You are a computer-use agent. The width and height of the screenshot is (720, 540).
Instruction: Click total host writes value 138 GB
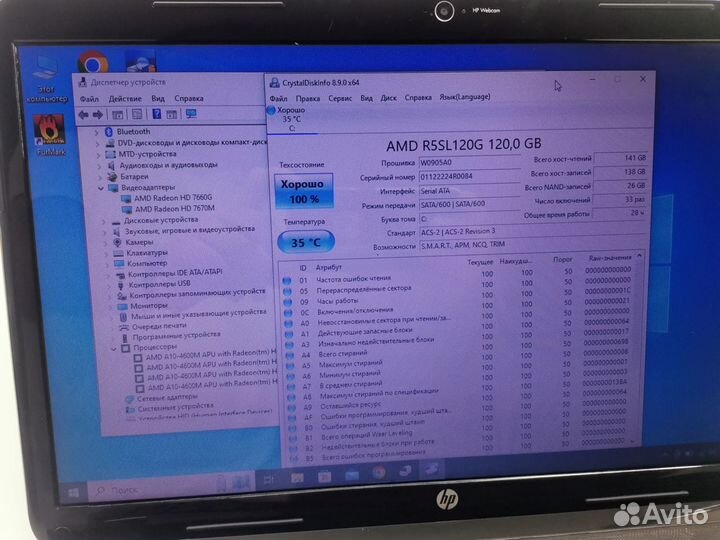(x=620, y=172)
